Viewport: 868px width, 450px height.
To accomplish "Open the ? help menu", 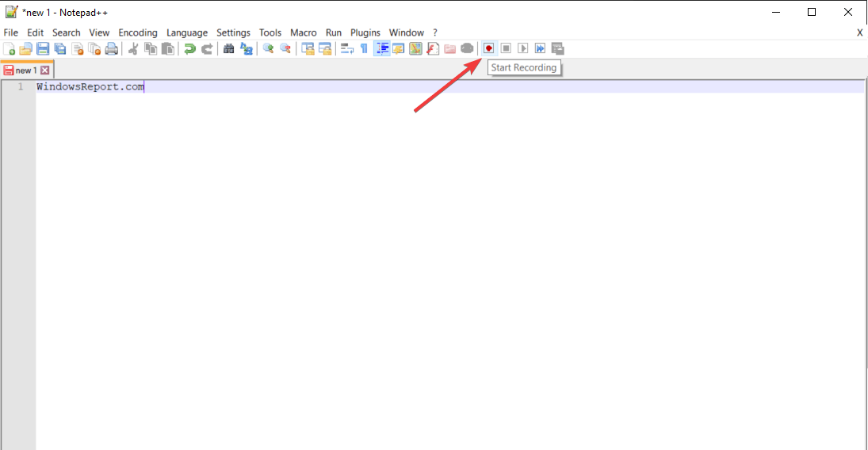I will (x=435, y=32).
